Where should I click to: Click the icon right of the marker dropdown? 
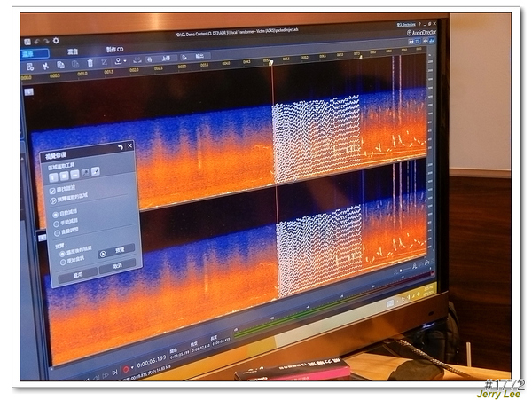pyautogui.click(x=137, y=60)
